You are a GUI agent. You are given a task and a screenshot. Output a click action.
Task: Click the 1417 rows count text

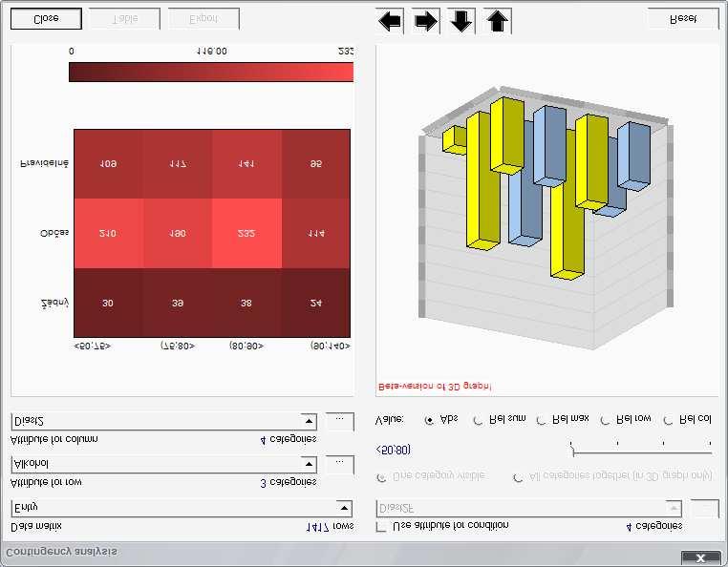[330, 527]
